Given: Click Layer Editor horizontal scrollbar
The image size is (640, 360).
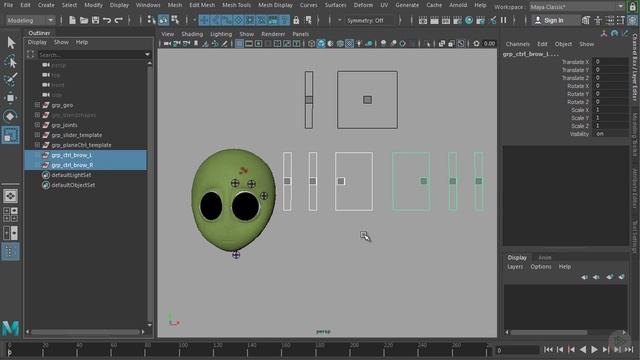Looking at the screenshot, I should point(549,332).
